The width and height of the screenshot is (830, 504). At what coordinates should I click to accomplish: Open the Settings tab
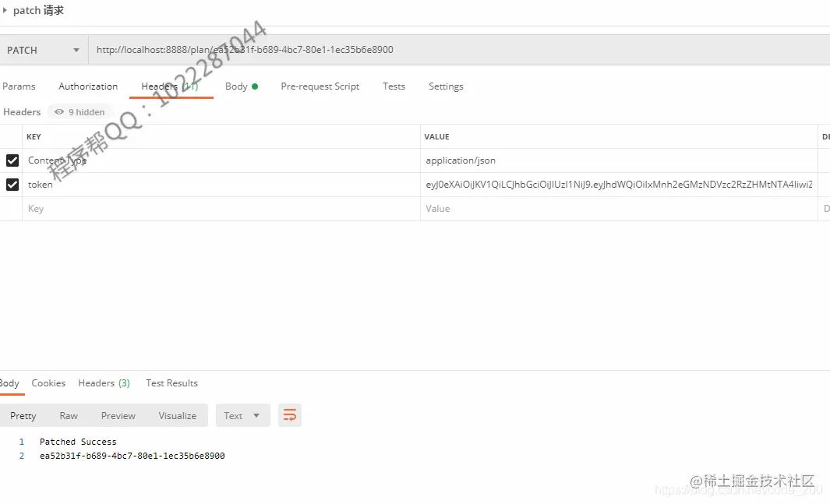446,86
